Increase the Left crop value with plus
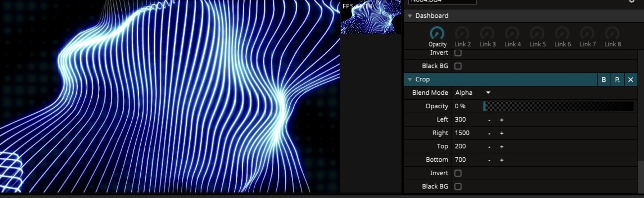Viewport: 644px width, 198px height. tap(502, 120)
